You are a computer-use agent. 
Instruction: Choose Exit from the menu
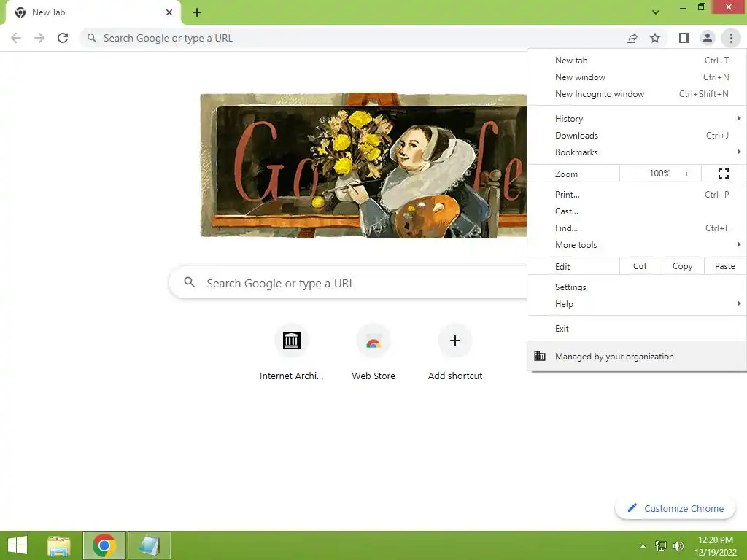(637, 329)
